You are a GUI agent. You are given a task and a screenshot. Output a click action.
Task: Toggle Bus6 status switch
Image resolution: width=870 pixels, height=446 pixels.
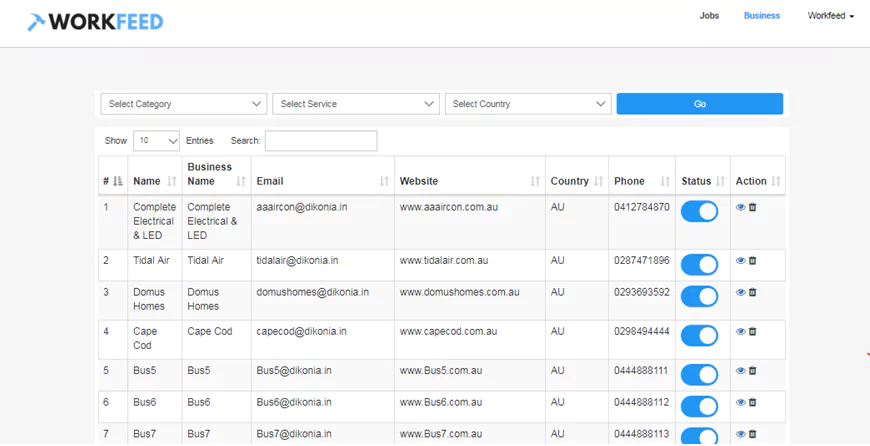[699, 407]
